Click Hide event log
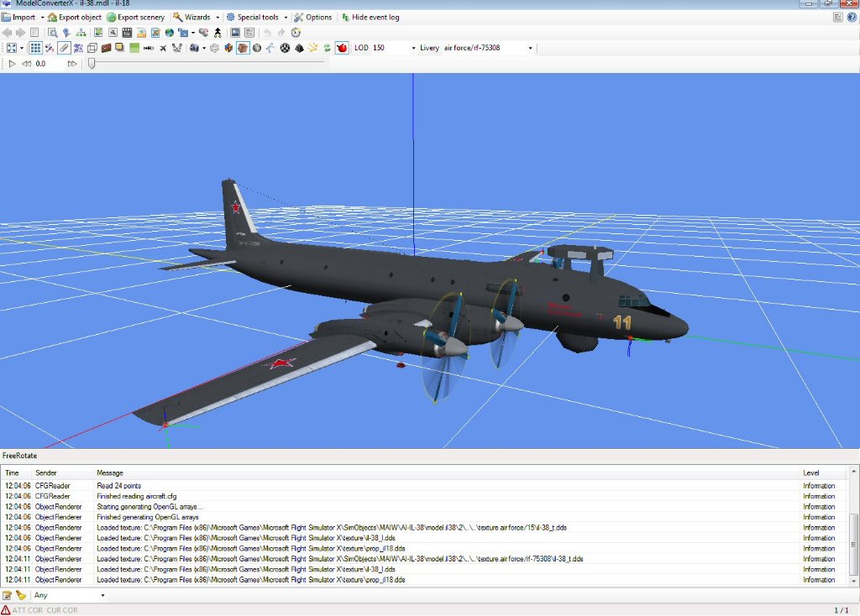860x616 pixels. 370,17
